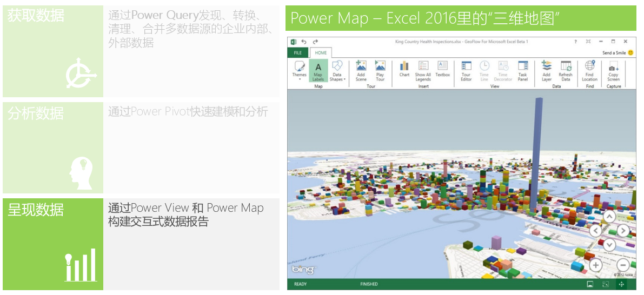Click the Power View 和 Power Map text
The width and height of the screenshot is (644, 295).
point(186,214)
